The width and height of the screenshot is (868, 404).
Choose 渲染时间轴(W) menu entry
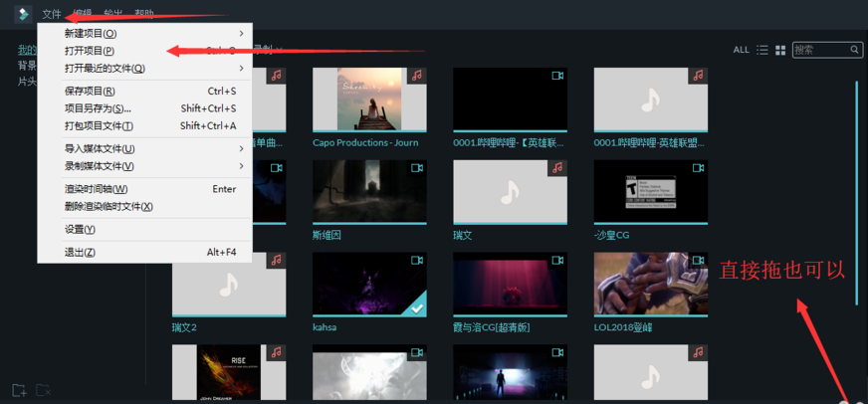tap(145, 189)
